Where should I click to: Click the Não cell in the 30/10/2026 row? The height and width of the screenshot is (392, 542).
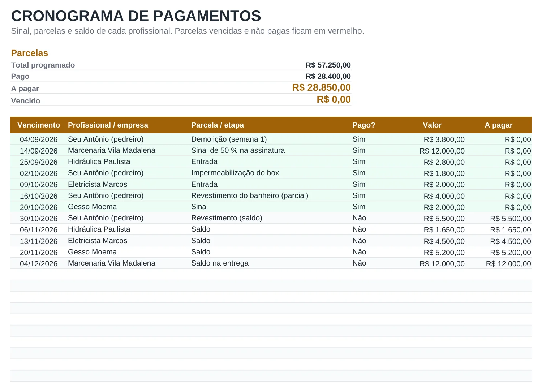[x=360, y=218]
